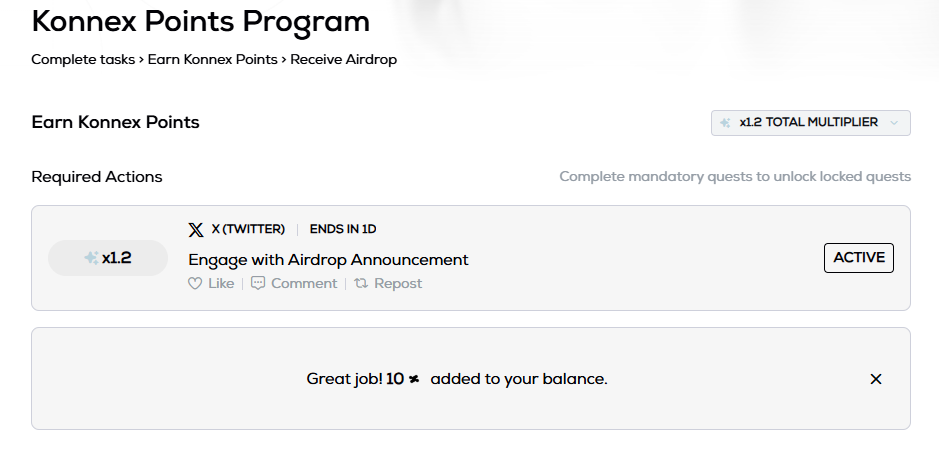Click the Repost arrows icon

tap(362, 284)
